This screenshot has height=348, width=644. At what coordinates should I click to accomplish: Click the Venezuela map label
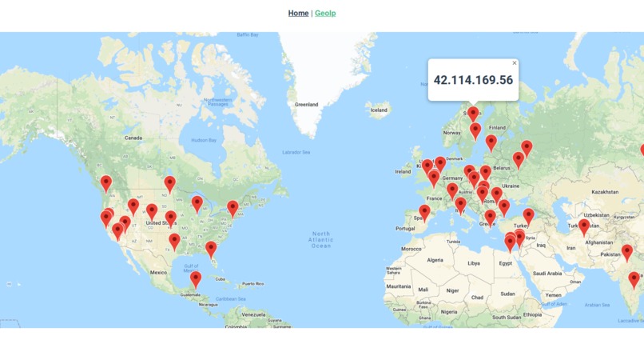pyautogui.click(x=253, y=314)
